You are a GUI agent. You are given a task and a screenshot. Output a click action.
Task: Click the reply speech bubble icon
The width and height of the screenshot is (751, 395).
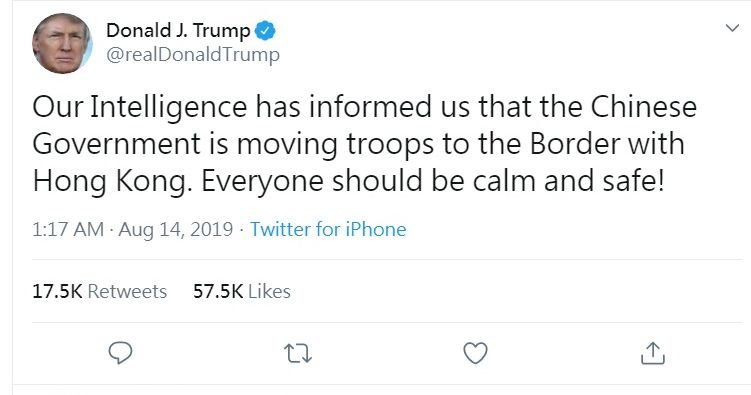[x=120, y=353]
